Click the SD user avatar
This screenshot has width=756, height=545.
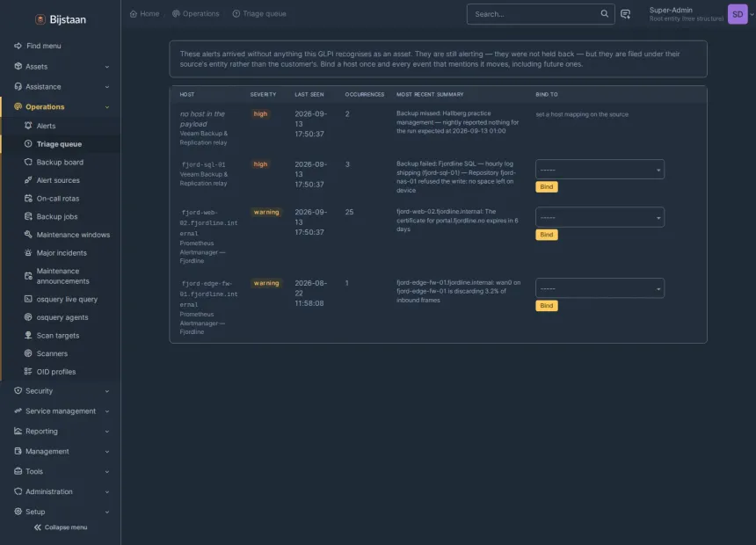(738, 14)
